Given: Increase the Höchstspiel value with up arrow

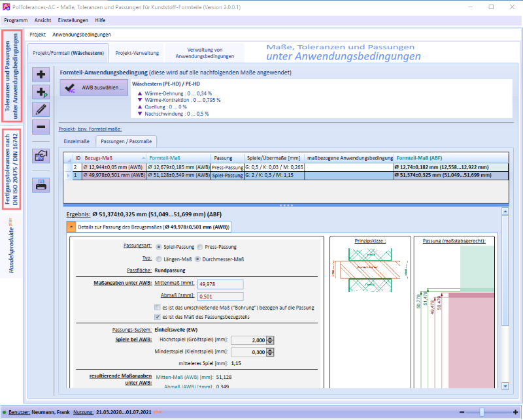Looking at the screenshot, I should coord(270,338).
